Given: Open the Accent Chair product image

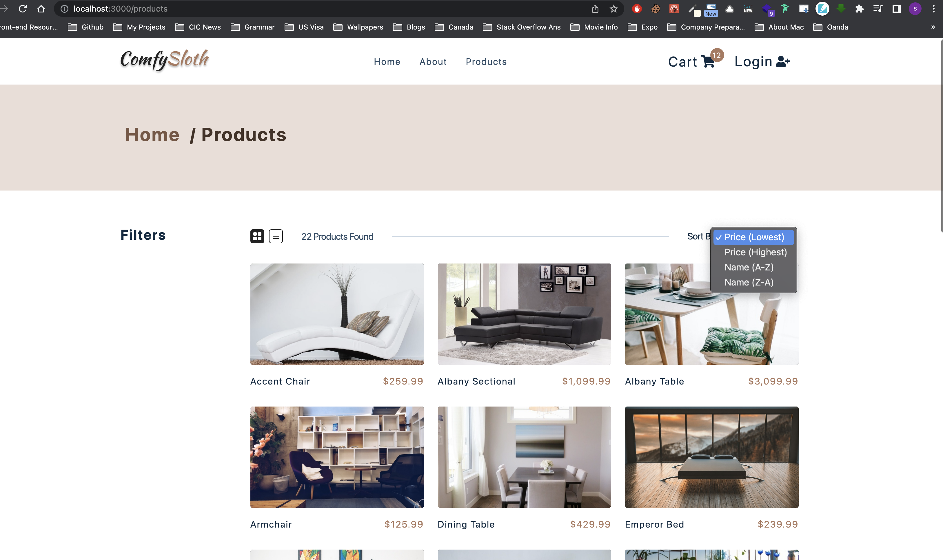Looking at the screenshot, I should click(x=337, y=314).
